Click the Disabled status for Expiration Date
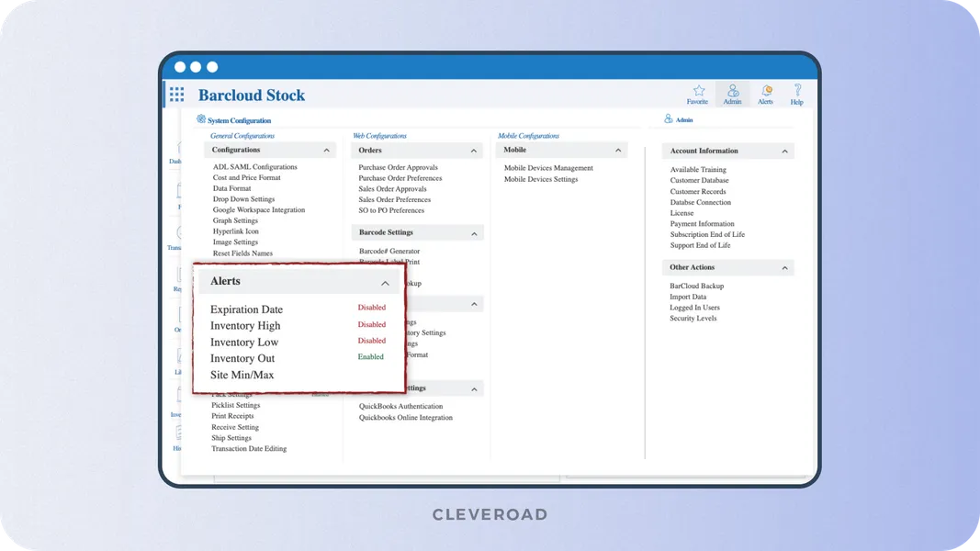The image size is (980, 551). coord(372,308)
